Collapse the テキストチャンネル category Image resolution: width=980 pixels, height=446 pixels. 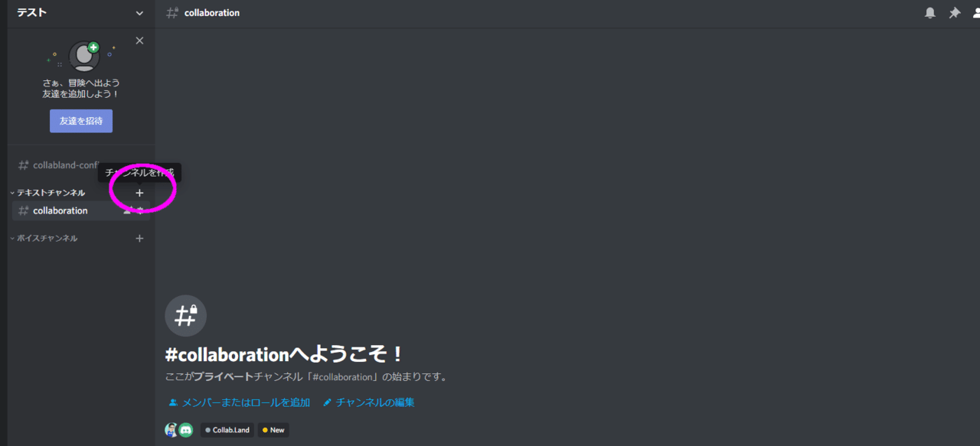pyautogui.click(x=51, y=193)
